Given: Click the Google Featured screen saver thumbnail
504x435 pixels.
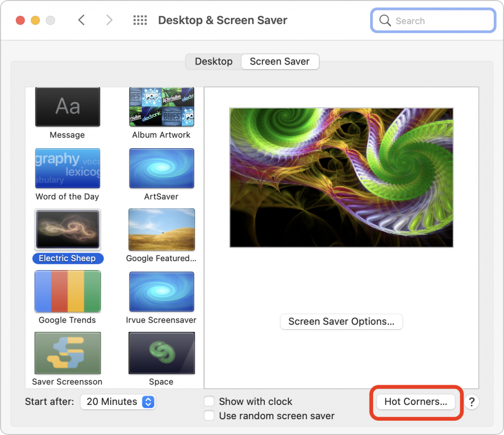Looking at the screenshot, I should click(x=161, y=230).
